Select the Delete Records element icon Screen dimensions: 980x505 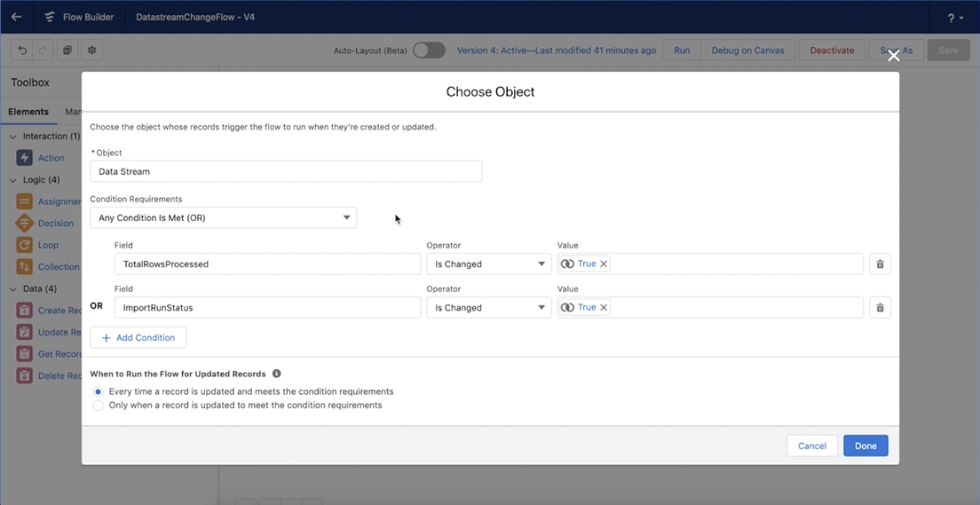click(x=24, y=375)
